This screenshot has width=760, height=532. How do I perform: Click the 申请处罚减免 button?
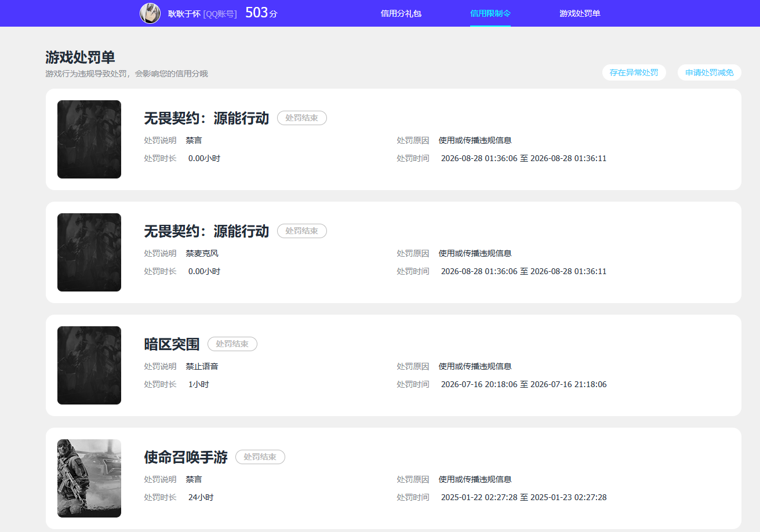(710, 72)
